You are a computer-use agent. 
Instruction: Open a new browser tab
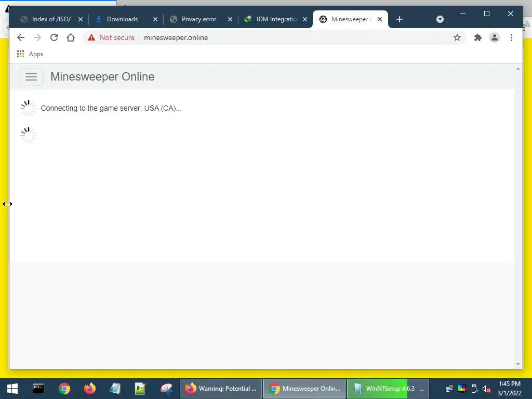(400, 19)
